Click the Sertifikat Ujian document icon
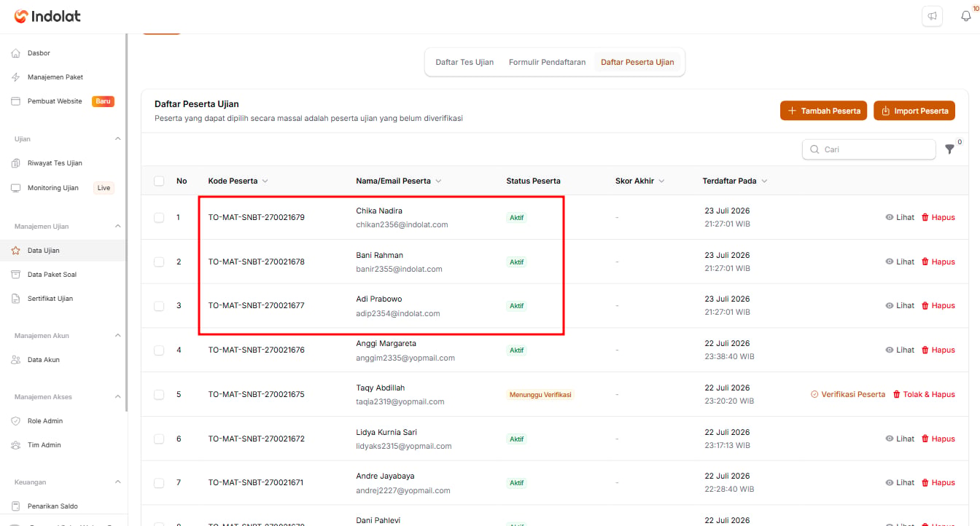 point(15,299)
